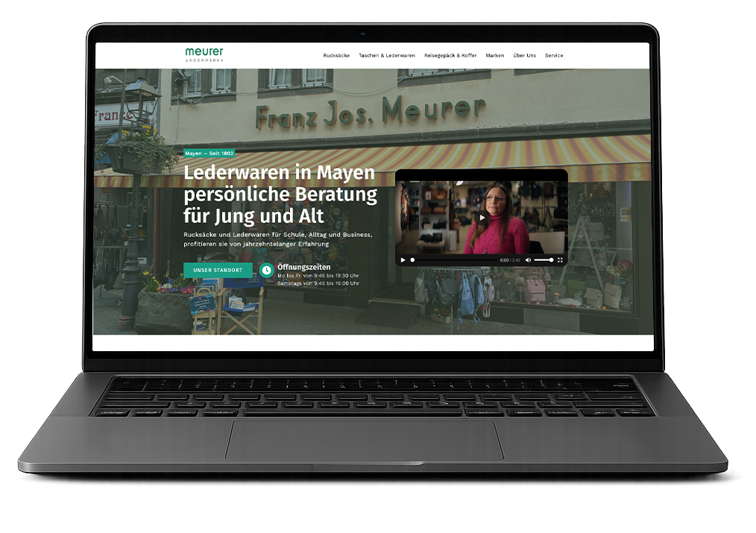Click the Mo bis Fr opening hours line
This screenshot has width=756, height=533.
(318, 276)
